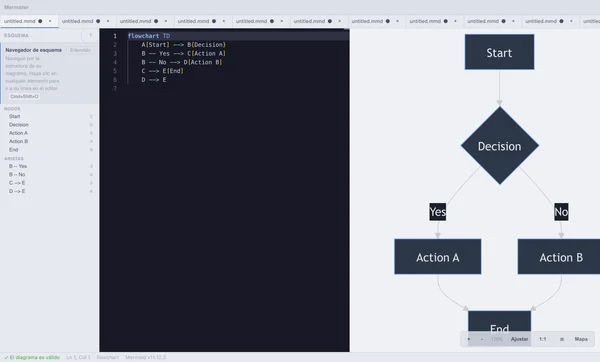Click the Yes edge label in the diagram
The width and height of the screenshot is (600, 362).
click(438, 212)
